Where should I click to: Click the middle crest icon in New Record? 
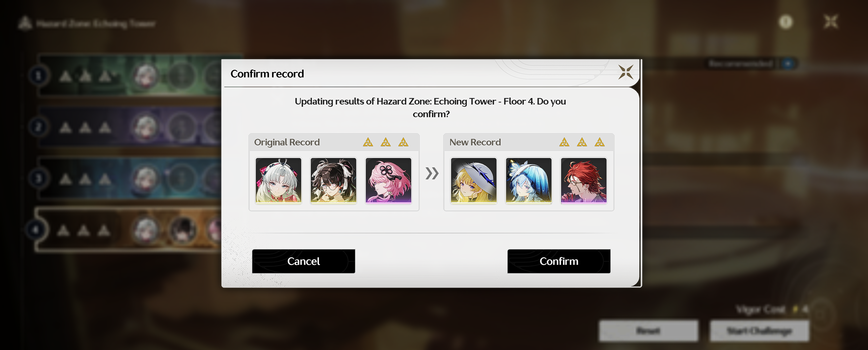coord(582,142)
